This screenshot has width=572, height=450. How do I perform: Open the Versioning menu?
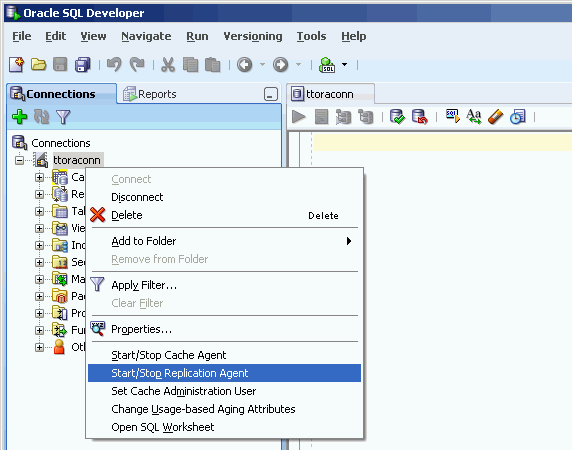[x=253, y=36]
